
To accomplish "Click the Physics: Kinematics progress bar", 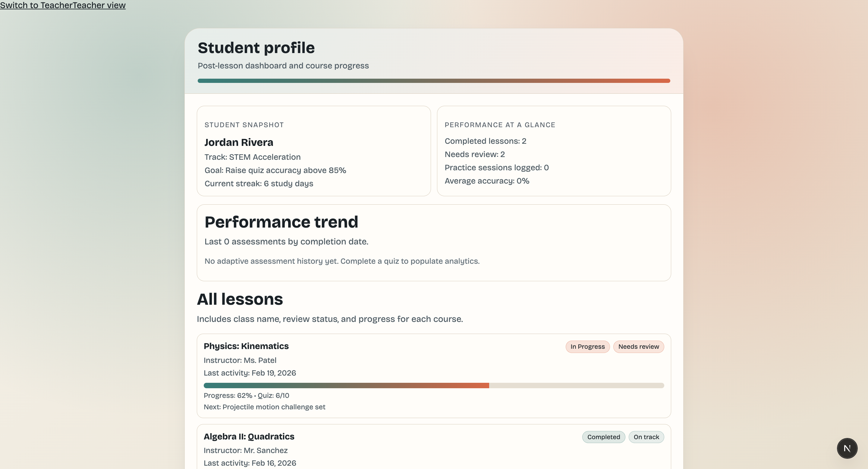I will click(x=434, y=386).
